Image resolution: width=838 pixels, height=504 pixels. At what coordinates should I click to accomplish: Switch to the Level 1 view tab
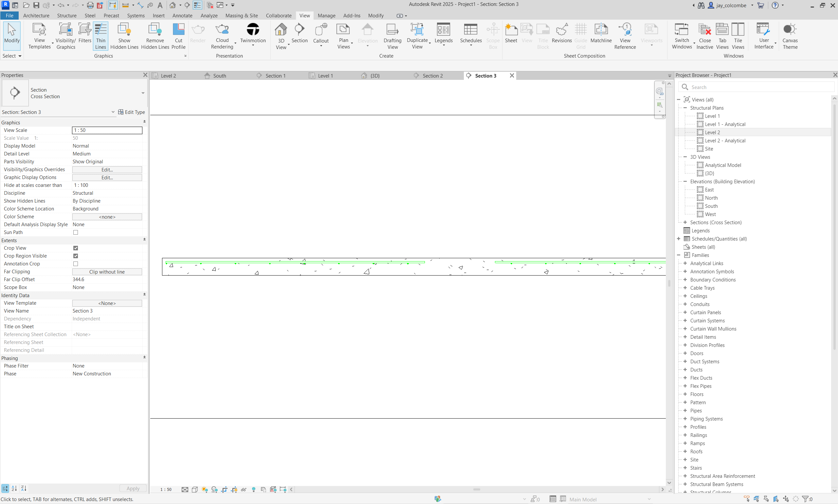(325, 76)
